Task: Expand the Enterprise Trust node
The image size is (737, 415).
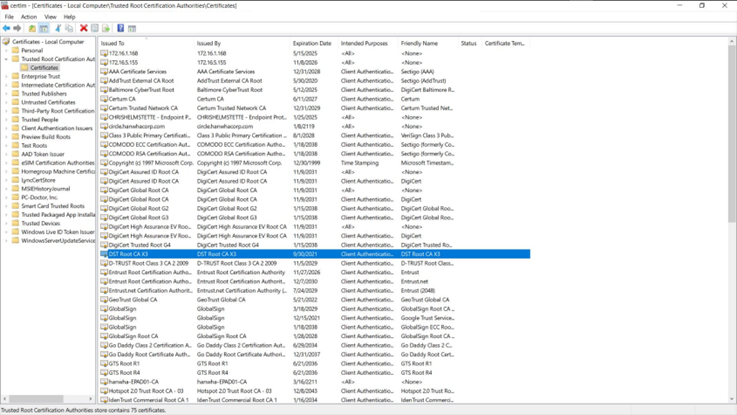Action: (6, 76)
